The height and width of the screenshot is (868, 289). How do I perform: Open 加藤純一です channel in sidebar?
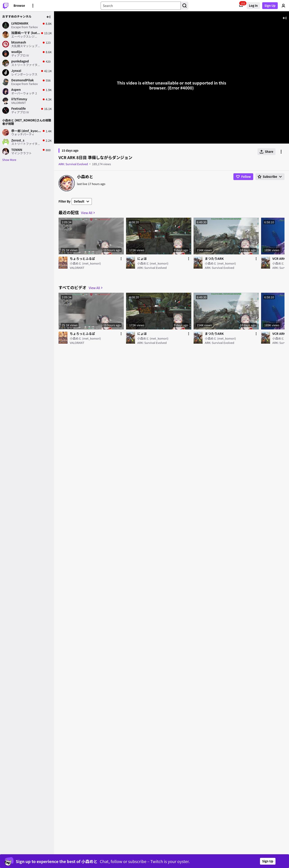pos(27,35)
